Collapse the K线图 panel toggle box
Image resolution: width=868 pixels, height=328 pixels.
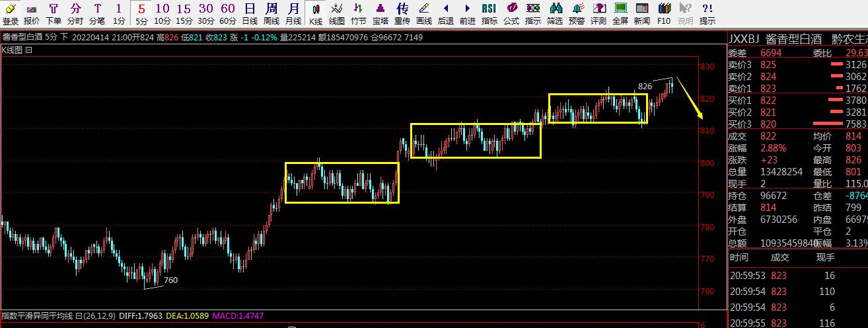(28, 50)
